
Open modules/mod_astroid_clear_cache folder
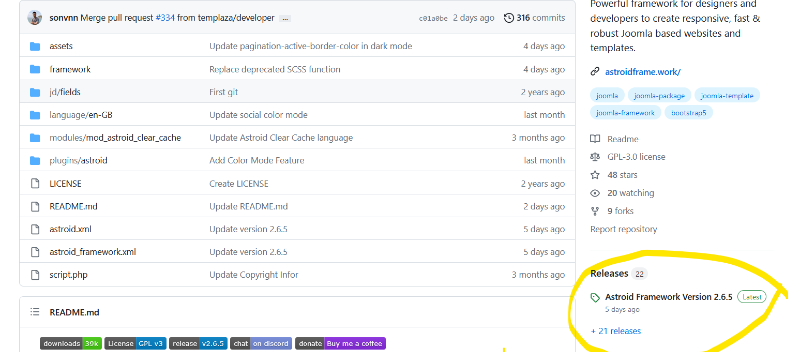coord(115,138)
